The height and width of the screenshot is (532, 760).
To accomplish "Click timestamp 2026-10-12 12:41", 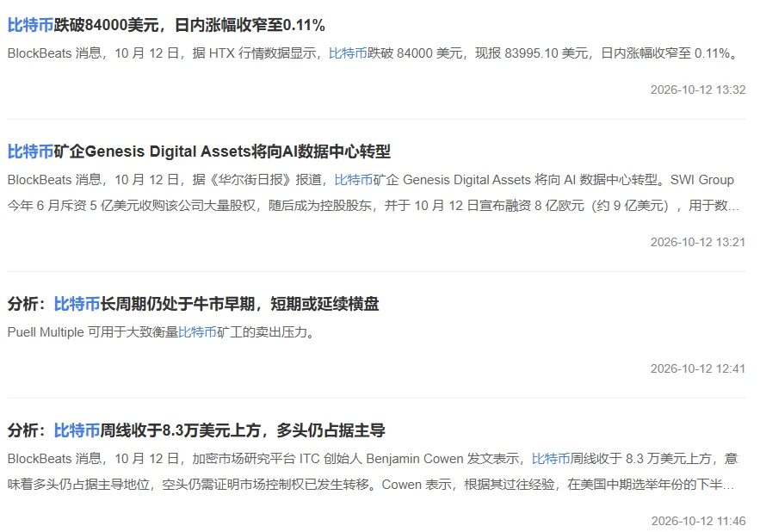I will 698,368.
